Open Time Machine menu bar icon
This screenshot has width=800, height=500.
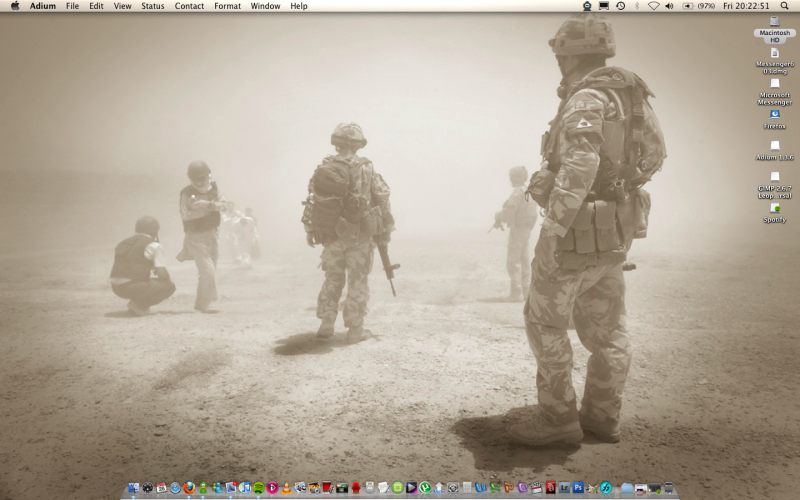[x=620, y=6]
